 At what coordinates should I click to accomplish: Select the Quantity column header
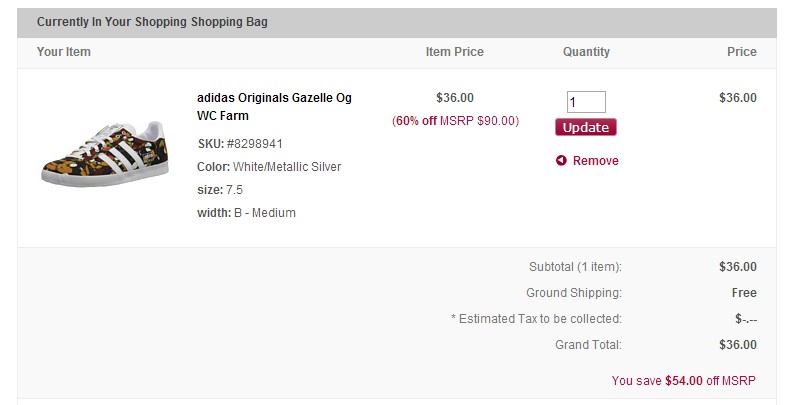586,52
